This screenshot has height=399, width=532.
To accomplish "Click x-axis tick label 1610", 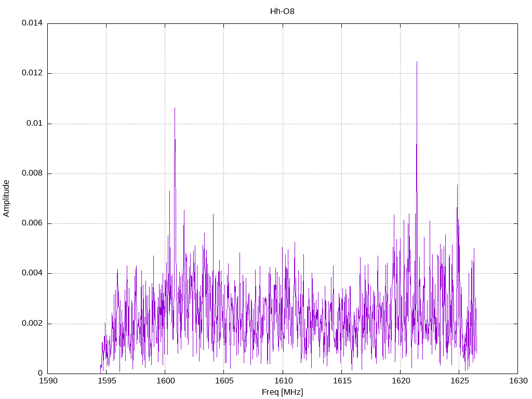I will point(283,381).
